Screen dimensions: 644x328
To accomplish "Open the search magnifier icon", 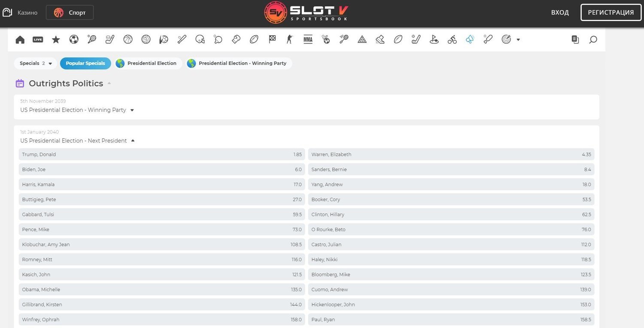I will 593,39.
